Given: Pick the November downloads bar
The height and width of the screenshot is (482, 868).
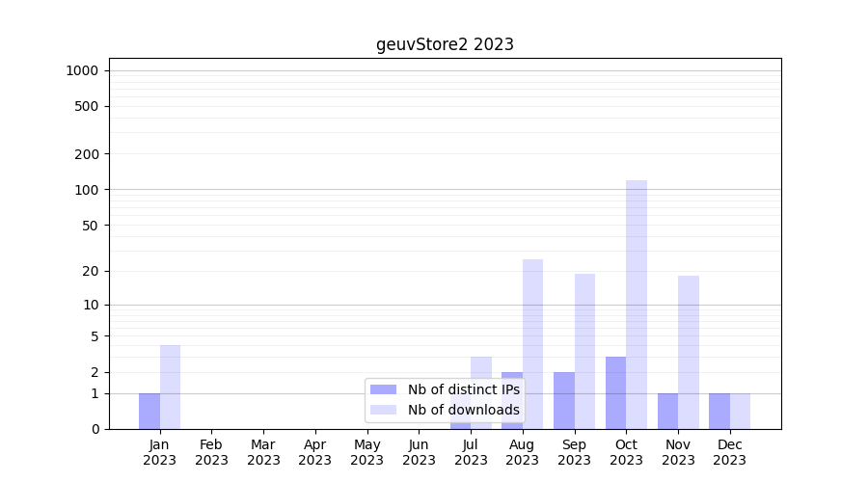Looking at the screenshot, I should click(689, 352).
